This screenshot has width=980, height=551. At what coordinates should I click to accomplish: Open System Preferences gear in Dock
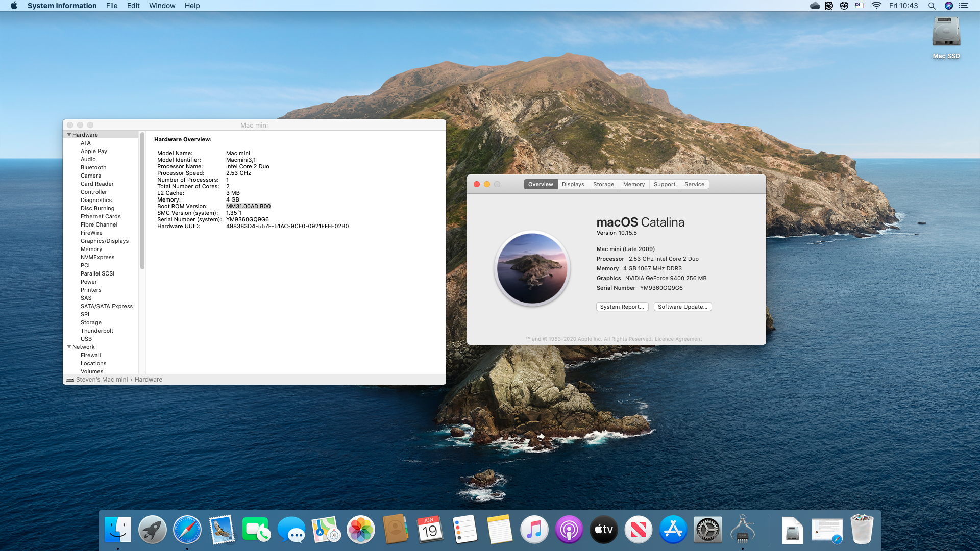point(708,530)
